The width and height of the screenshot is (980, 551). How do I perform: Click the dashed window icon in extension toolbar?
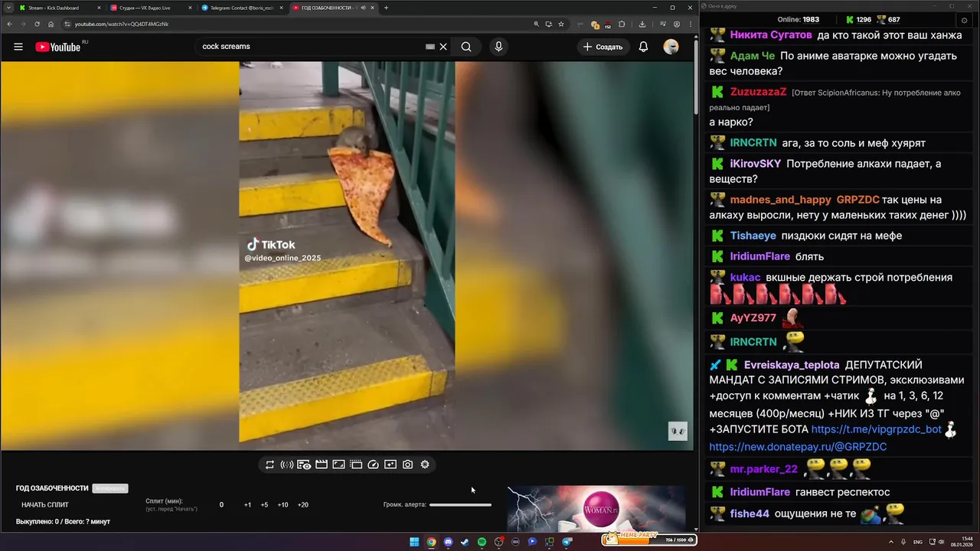[356, 465]
